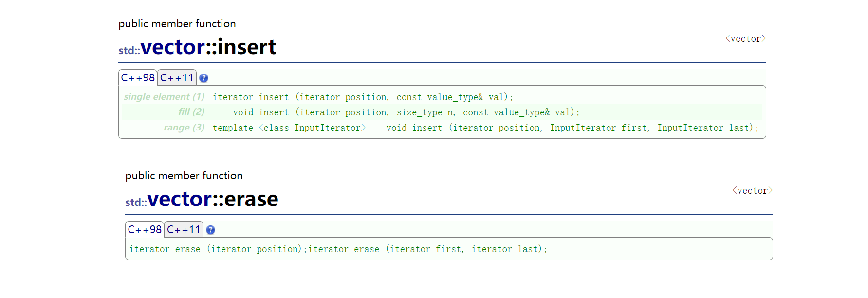Screen dimensions: 868x298
Task: Click "public member function" text above vector::insert
Action: (x=177, y=24)
